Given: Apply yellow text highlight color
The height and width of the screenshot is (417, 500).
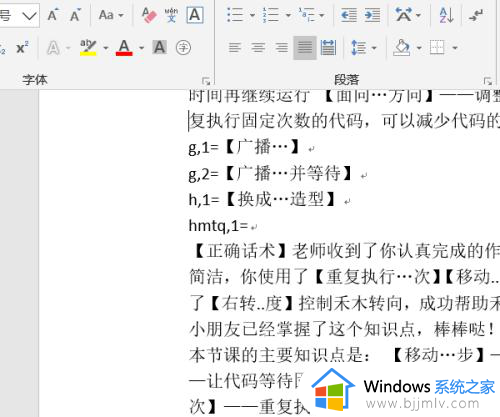Looking at the screenshot, I should pos(88,48).
